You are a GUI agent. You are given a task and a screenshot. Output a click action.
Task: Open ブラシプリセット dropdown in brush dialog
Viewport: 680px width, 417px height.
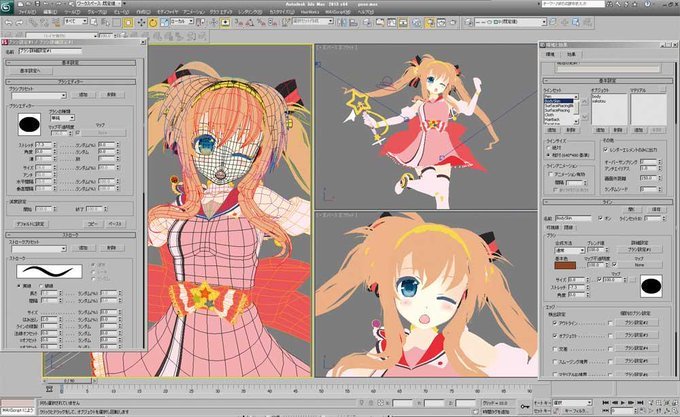point(39,95)
